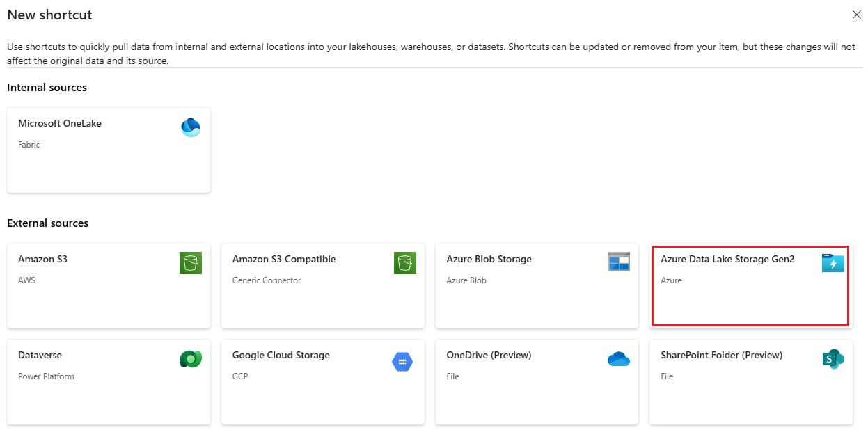Click the External sources heading

(x=48, y=223)
